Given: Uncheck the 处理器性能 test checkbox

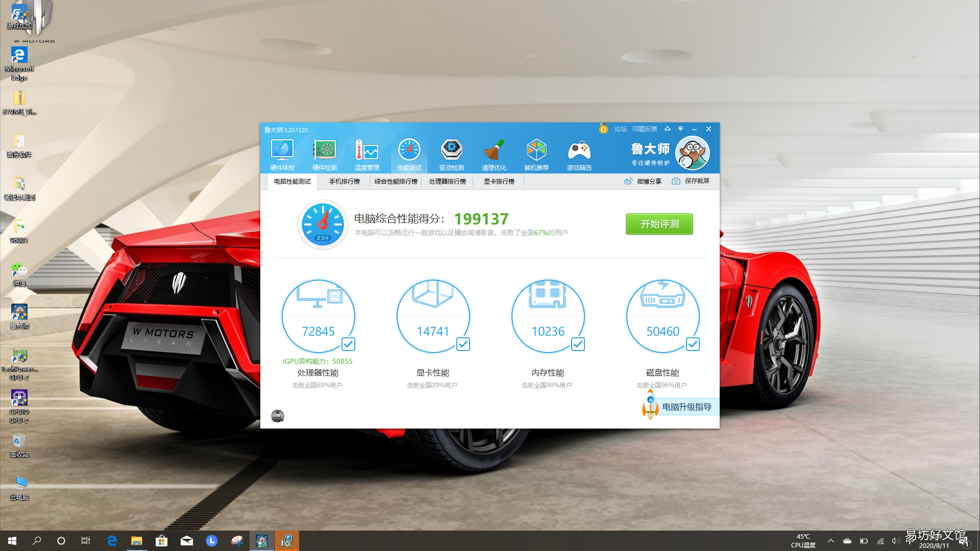Looking at the screenshot, I should (x=348, y=344).
